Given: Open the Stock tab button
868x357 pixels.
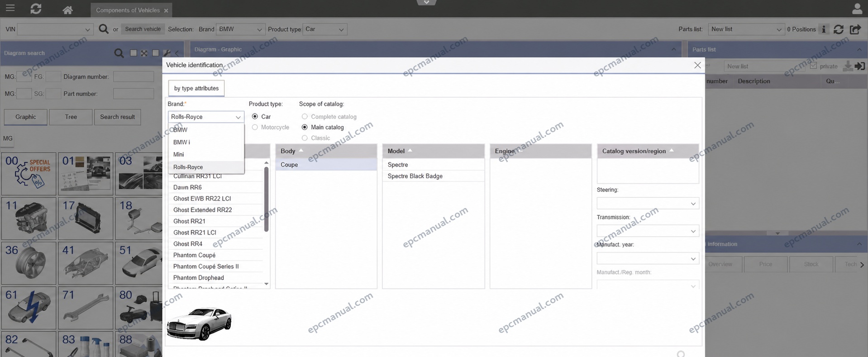Looking at the screenshot, I should pos(811,264).
